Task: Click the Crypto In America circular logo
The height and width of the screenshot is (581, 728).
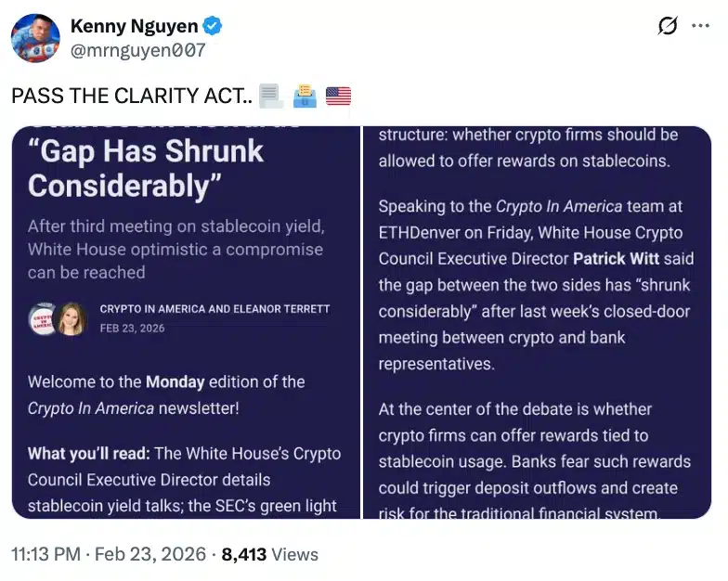Action: 43,319
